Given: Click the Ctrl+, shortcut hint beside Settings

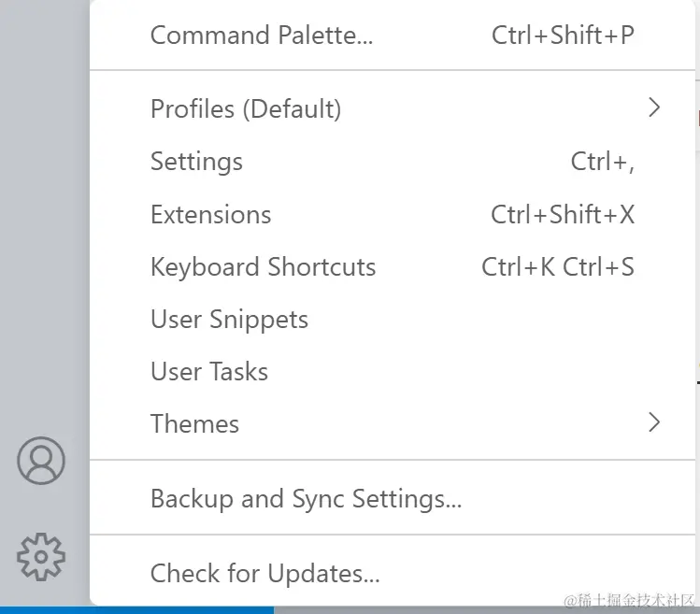Looking at the screenshot, I should coord(603,162).
